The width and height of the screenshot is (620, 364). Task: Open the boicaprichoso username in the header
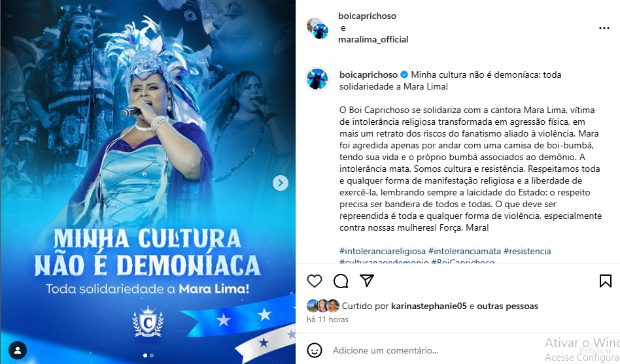[367, 16]
